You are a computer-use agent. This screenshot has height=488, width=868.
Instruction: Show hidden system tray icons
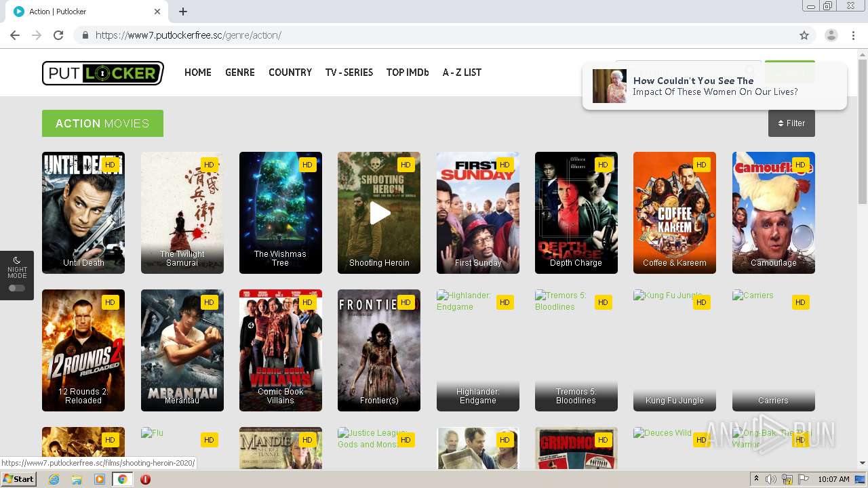coord(756,479)
